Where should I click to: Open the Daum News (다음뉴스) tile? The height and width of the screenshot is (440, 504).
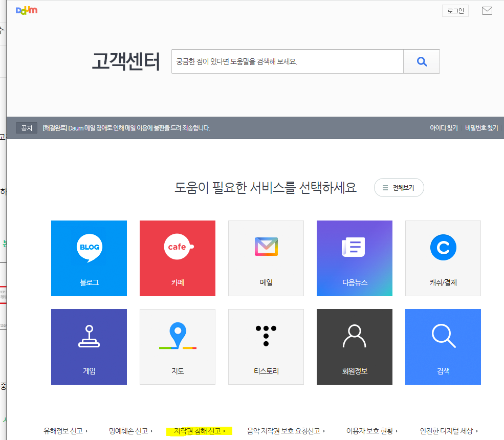355,258
